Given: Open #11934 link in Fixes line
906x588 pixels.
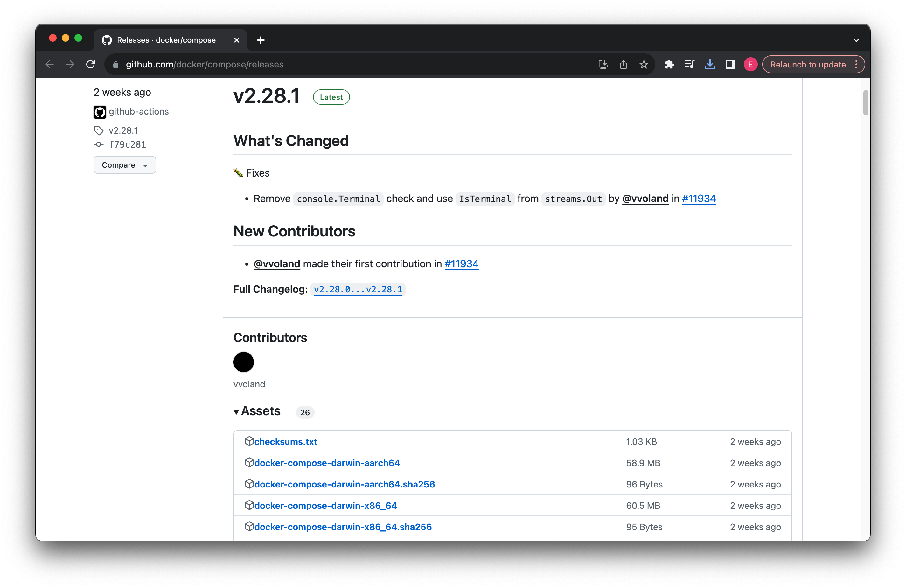Looking at the screenshot, I should 699,199.
